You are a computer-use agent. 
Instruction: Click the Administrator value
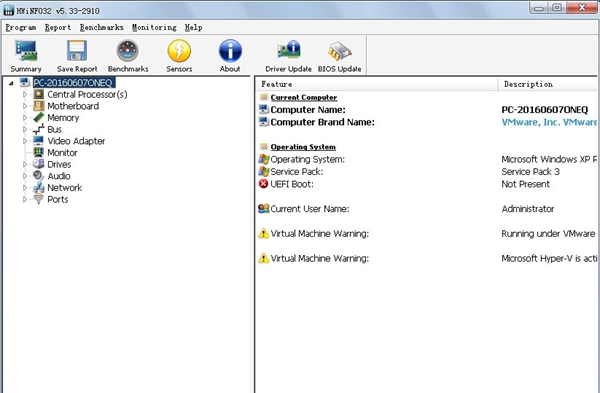[528, 209]
